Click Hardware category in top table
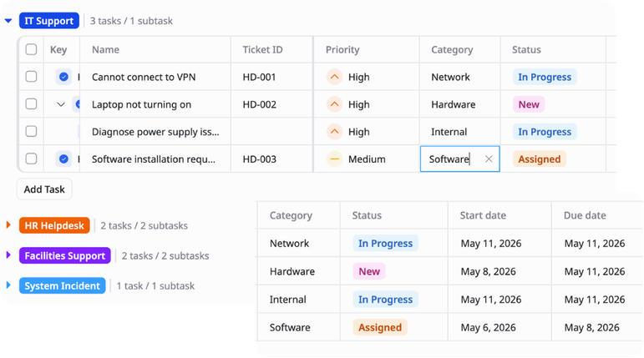The image size is (644, 358). [x=453, y=104]
